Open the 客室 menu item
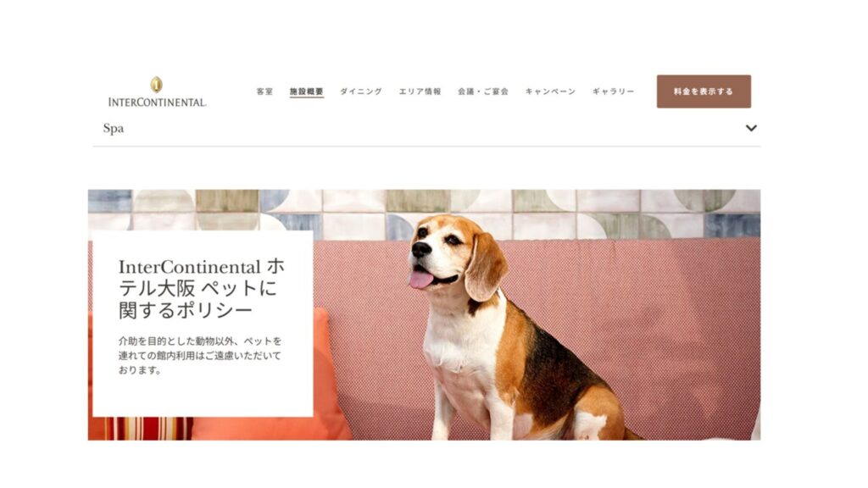 [264, 91]
